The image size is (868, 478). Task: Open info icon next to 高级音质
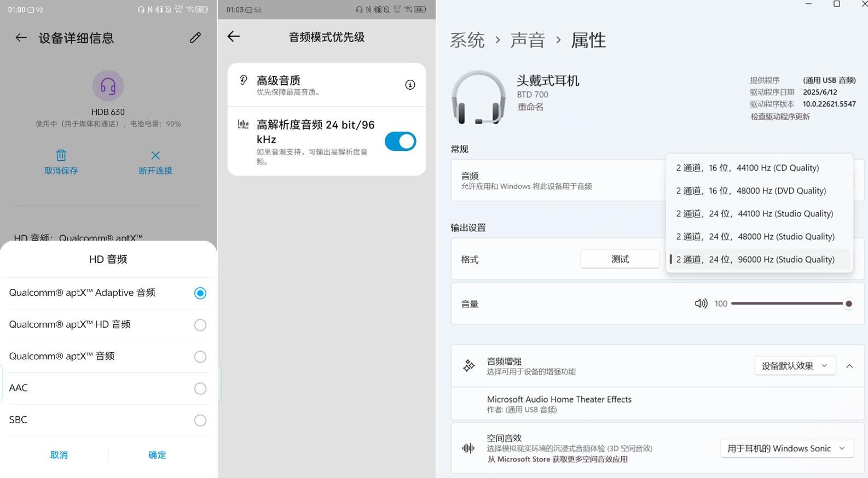pos(410,85)
